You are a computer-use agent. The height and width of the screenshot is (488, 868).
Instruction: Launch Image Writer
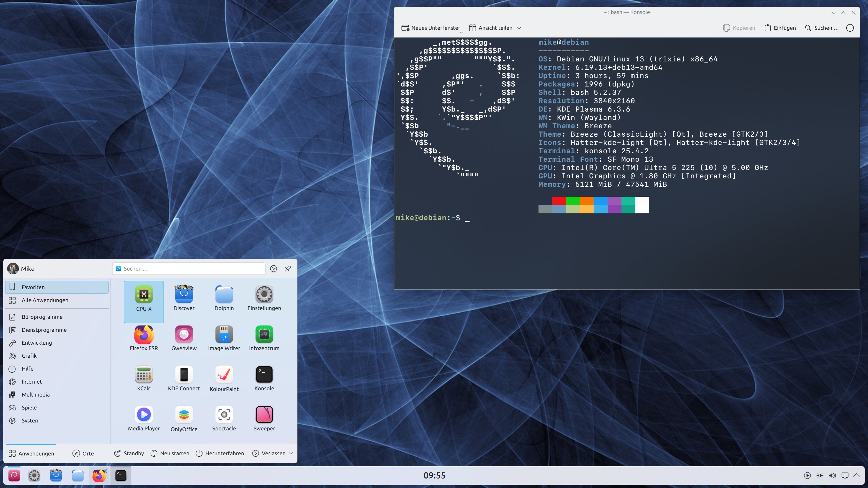coord(224,338)
